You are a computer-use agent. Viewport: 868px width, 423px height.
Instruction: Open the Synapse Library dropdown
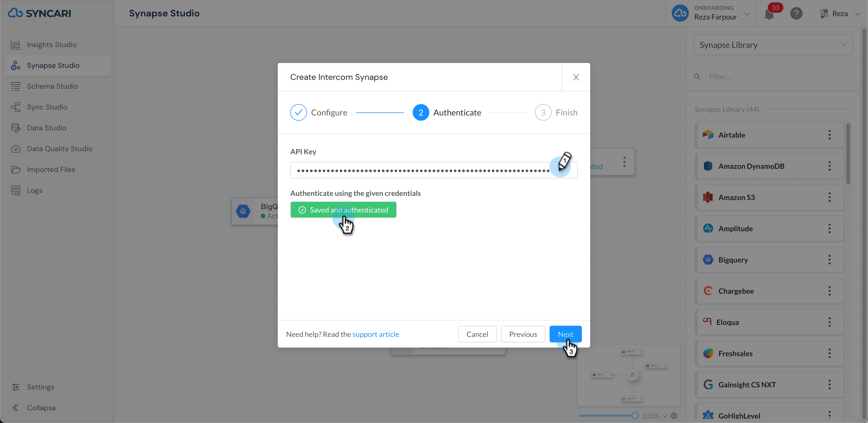[773, 45]
